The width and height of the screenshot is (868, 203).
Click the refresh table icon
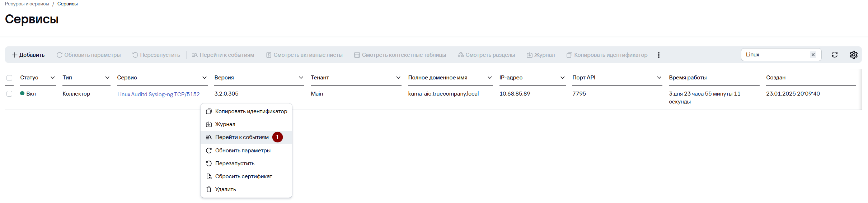click(834, 55)
